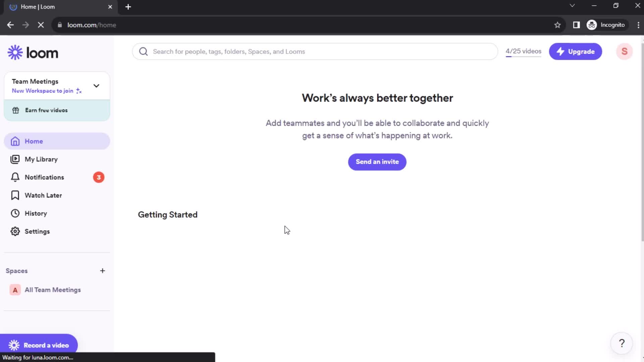Expand Spaces section with plus button
This screenshot has height=362, width=644.
tap(102, 270)
